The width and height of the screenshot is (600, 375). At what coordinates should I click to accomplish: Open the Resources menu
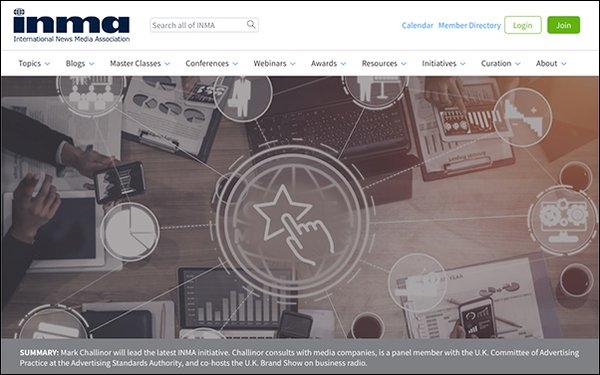pyautogui.click(x=384, y=64)
